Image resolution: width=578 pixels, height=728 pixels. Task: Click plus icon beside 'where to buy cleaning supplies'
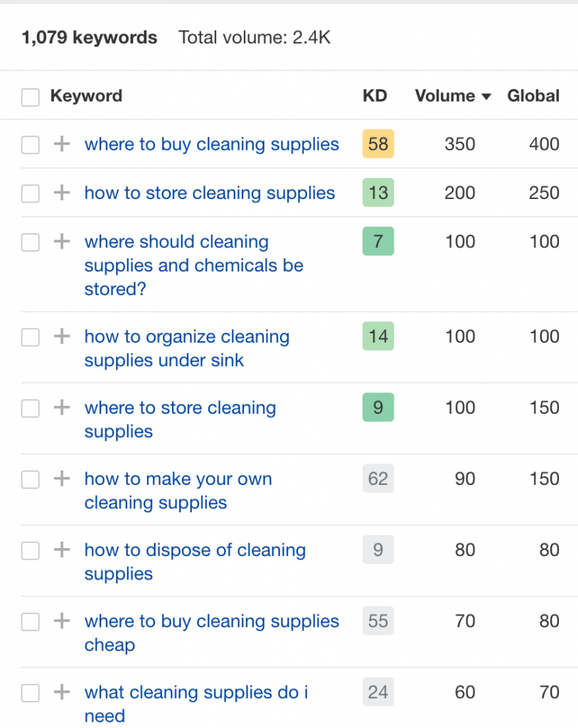62,144
